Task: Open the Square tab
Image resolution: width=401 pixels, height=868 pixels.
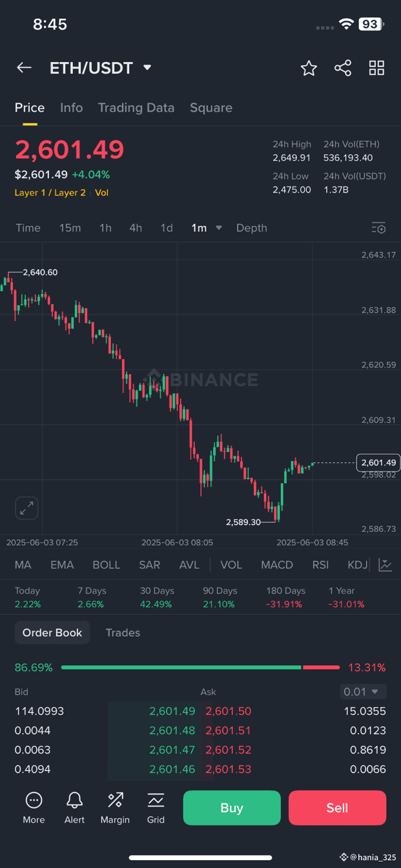Action: pos(211,108)
